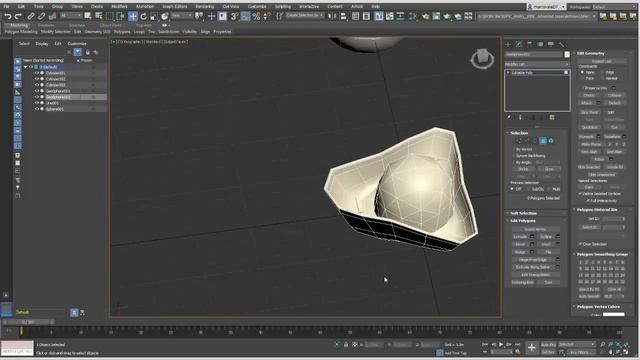
Task: Click the Bevel button
Action: 520,244
